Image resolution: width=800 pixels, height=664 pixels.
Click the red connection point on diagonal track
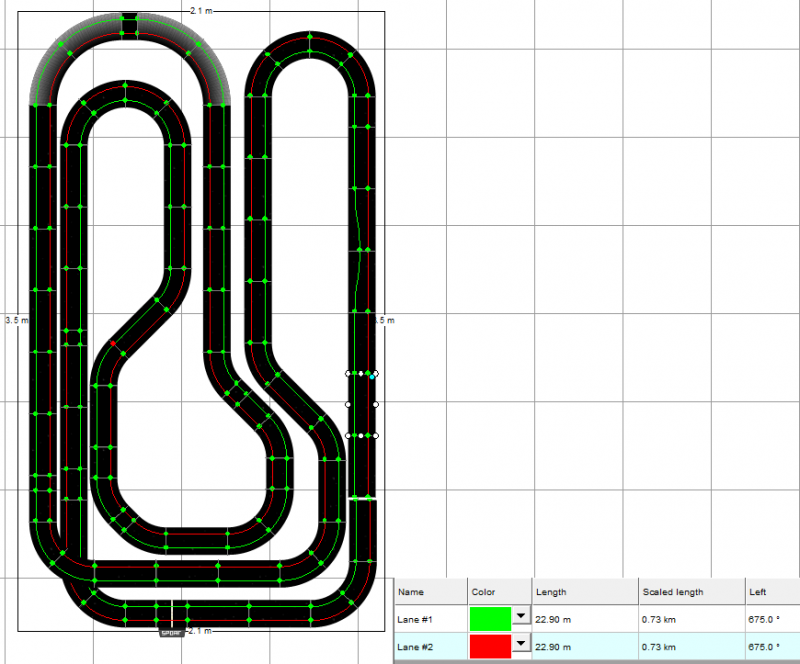pyautogui.click(x=114, y=344)
